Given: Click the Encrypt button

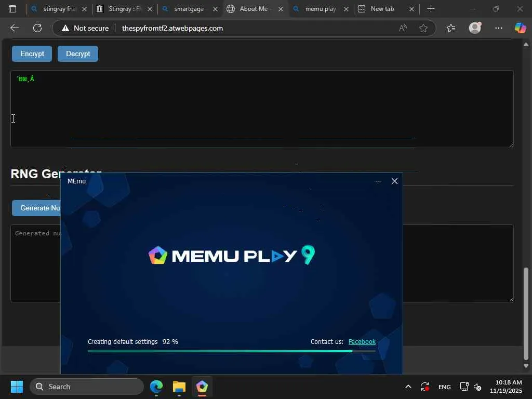Looking at the screenshot, I should pyautogui.click(x=32, y=54).
